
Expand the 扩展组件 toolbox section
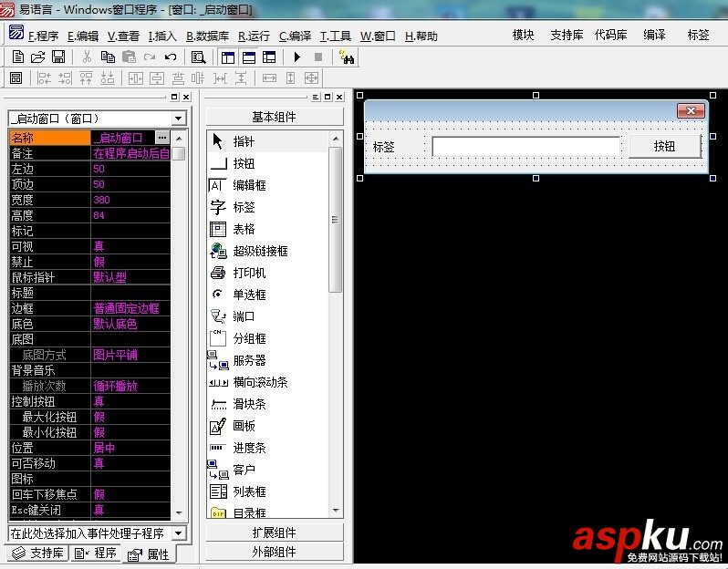pos(275,533)
